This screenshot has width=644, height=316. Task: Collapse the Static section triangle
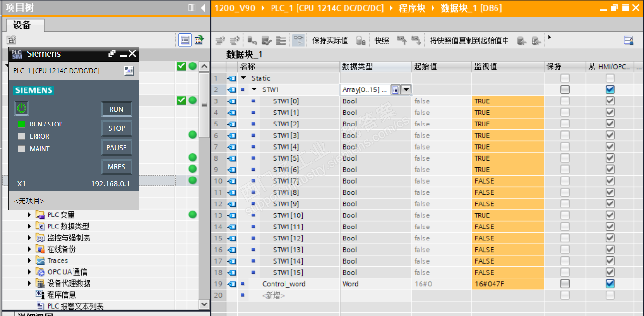coord(243,78)
